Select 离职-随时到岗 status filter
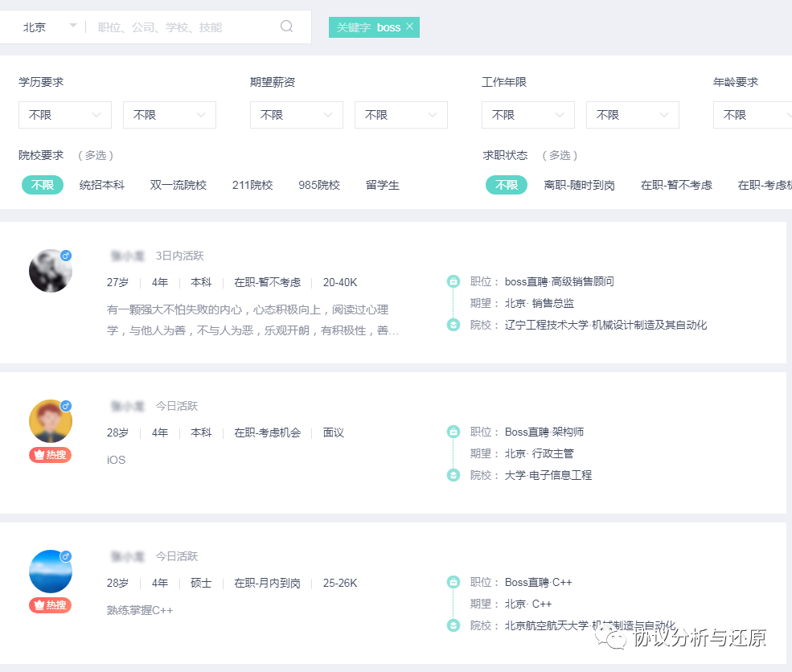Image resolution: width=792 pixels, height=672 pixels. 579,185
